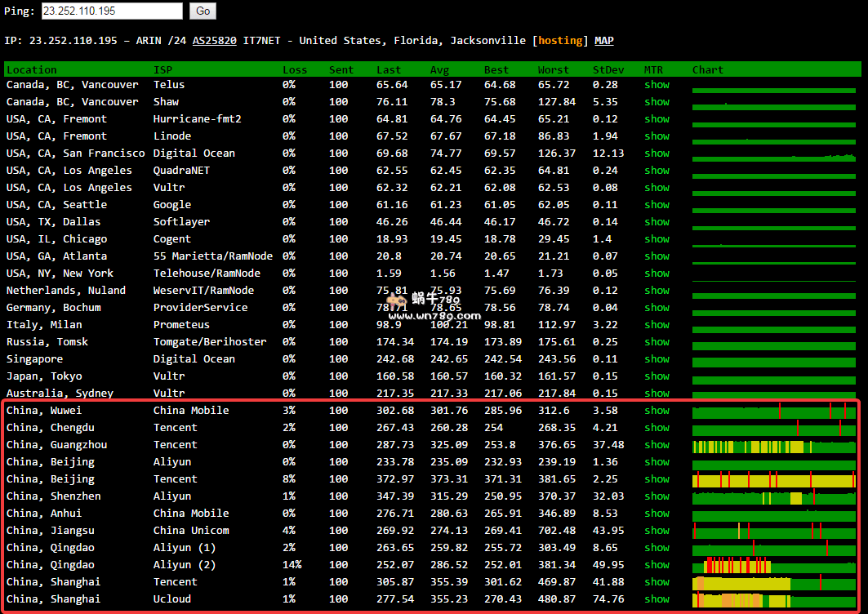Click the Location column header

tap(32, 70)
